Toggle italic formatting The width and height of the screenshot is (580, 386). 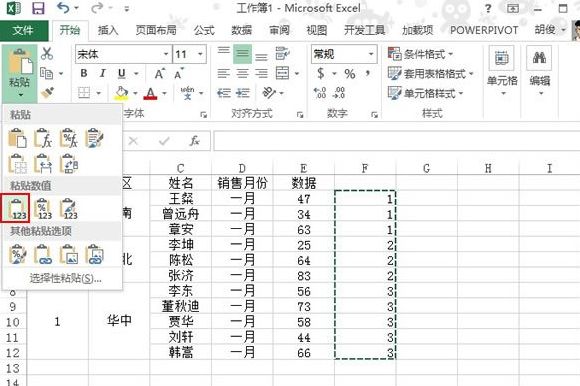(102, 73)
